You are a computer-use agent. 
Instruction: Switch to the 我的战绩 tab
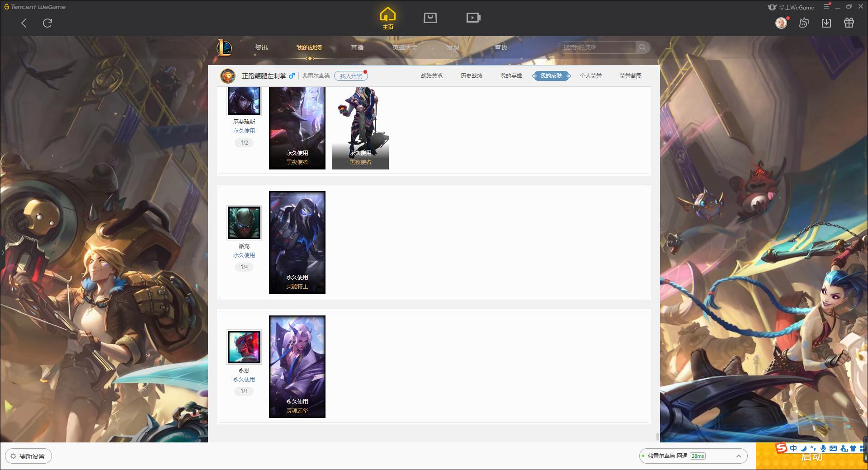pyautogui.click(x=309, y=47)
